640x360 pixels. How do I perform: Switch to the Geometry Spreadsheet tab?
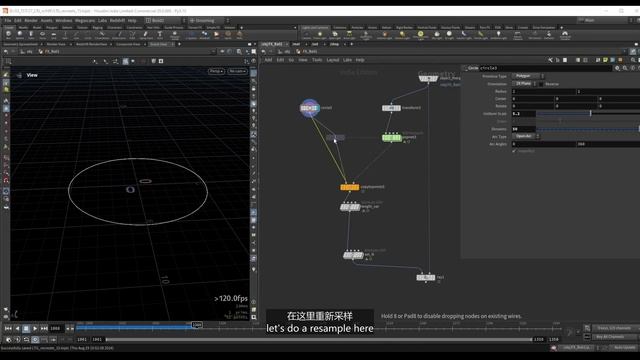[x=20, y=44]
